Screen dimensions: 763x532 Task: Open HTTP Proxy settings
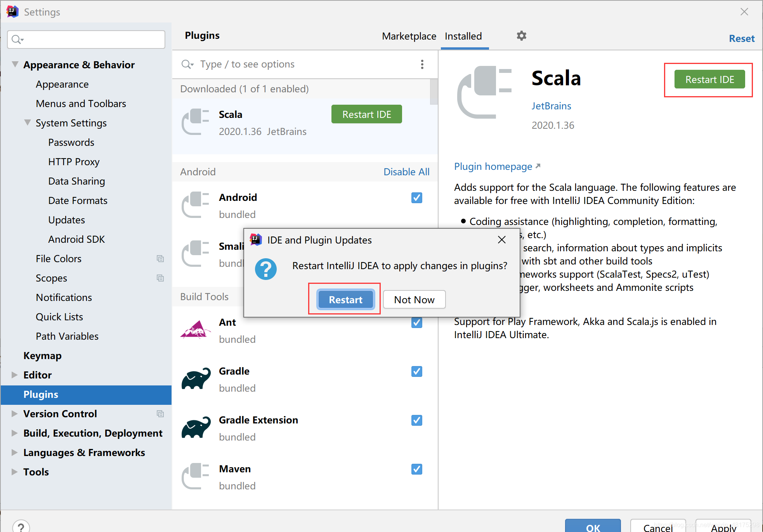tap(74, 162)
